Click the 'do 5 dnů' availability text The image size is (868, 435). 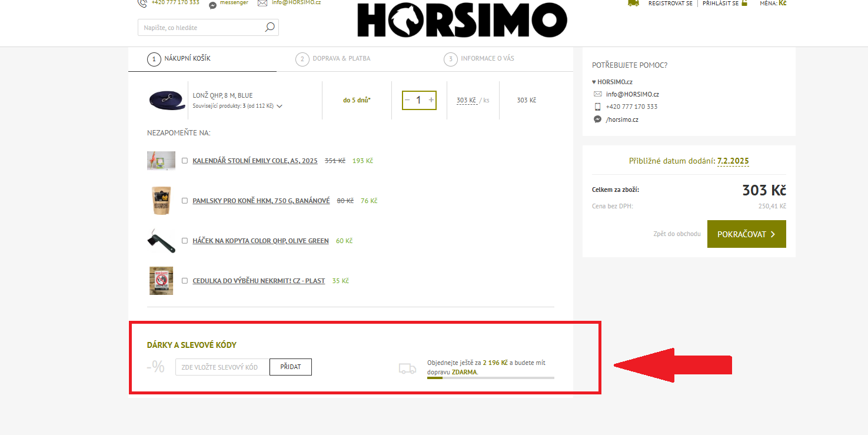click(x=357, y=100)
